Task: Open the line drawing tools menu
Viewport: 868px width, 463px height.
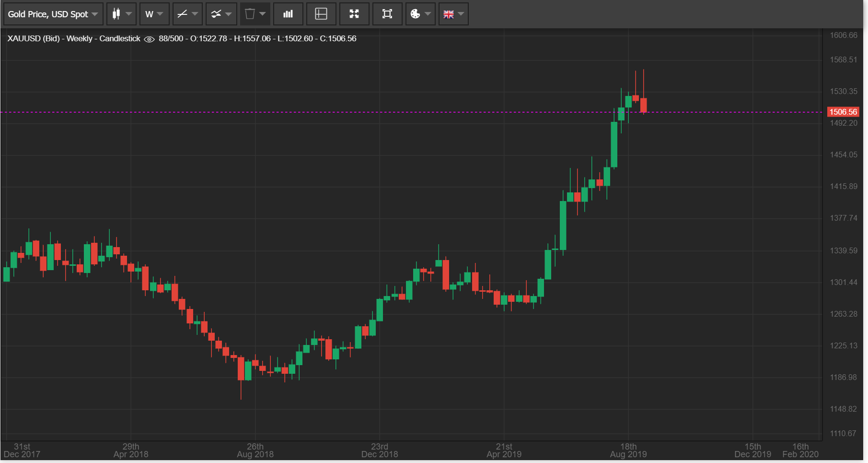Action: 187,14
